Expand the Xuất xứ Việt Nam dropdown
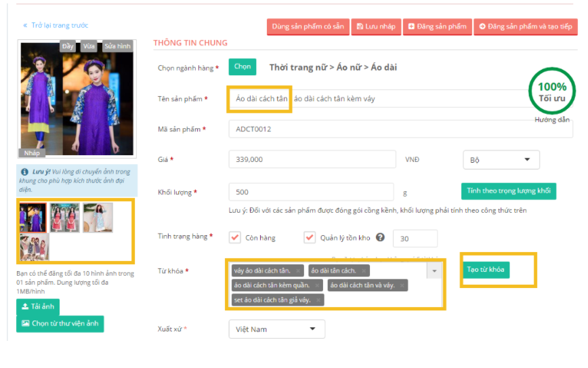The height and width of the screenshot is (368, 588). pos(276,329)
